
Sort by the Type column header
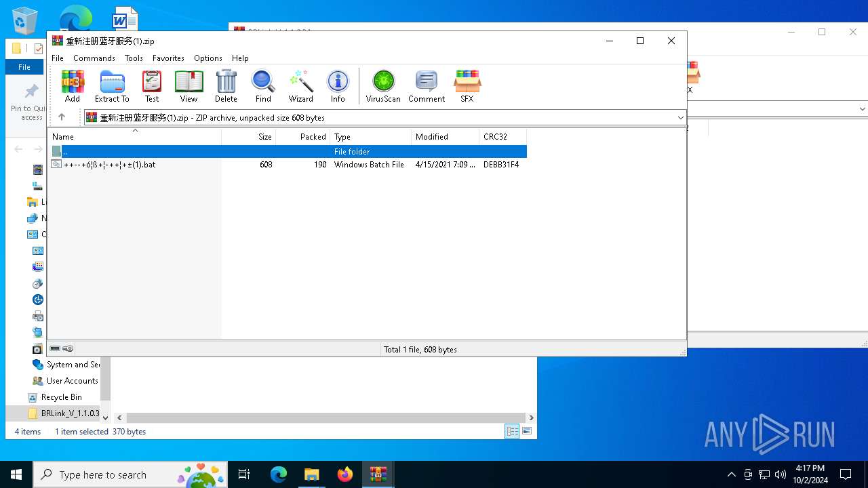click(x=371, y=137)
